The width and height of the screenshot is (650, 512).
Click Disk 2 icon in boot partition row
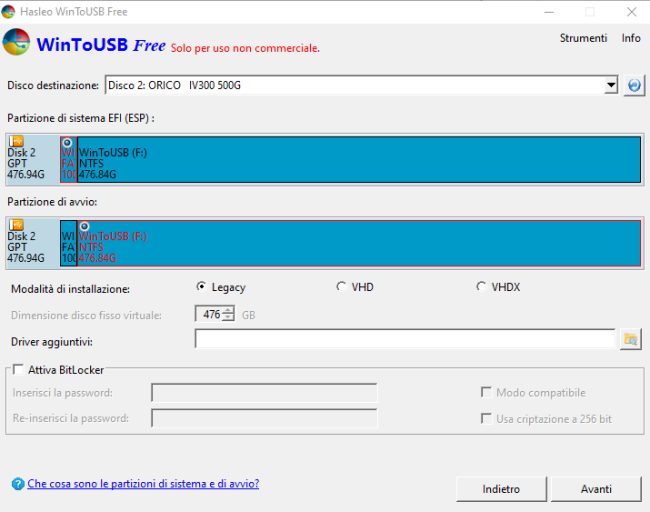pyautogui.click(x=16, y=226)
